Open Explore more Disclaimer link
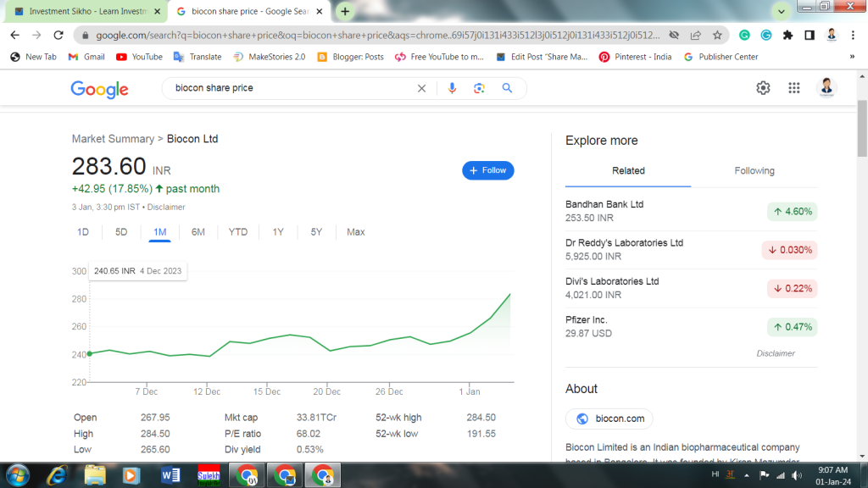Screen dimensions: 868x488 coord(776,353)
